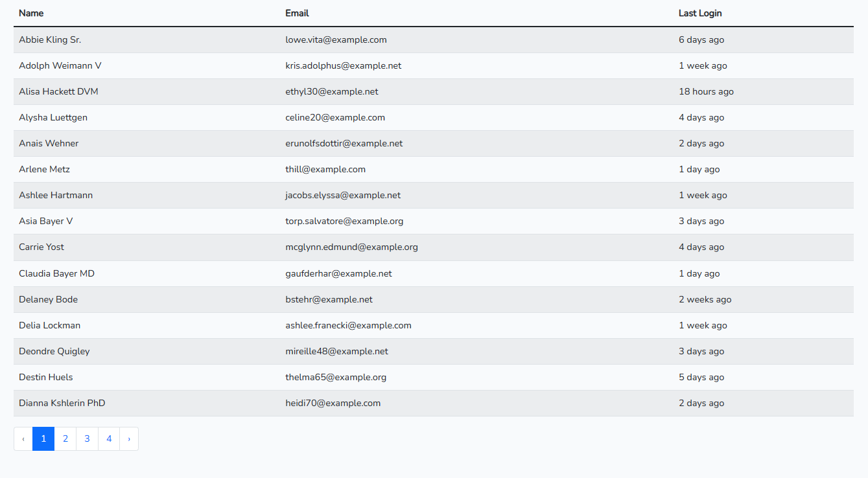
Task: Click Abbie Kling's 6 days ago value
Action: coord(701,40)
